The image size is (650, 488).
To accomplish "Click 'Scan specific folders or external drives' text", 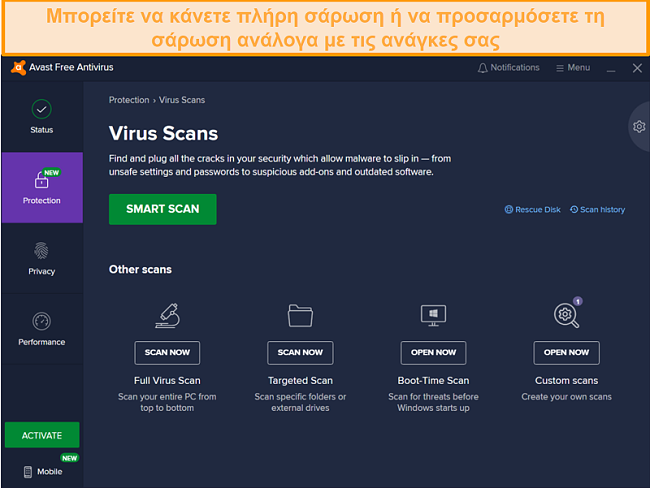I will point(300,402).
